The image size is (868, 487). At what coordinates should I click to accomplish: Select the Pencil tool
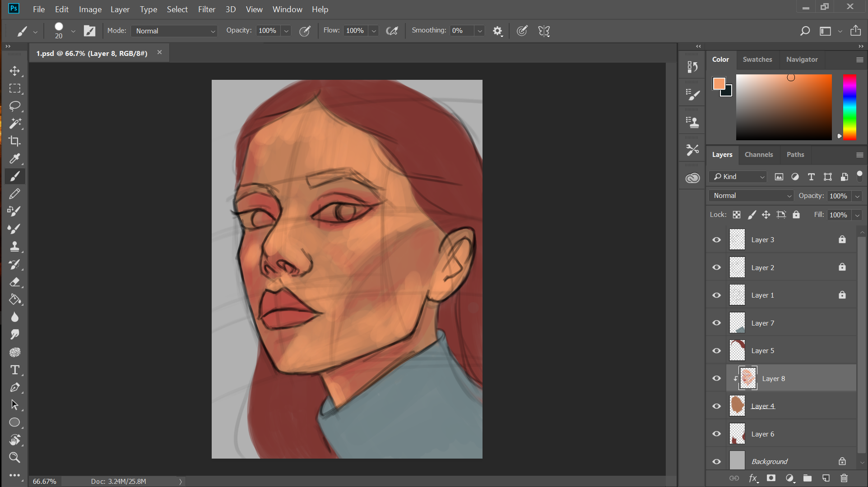(x=15, y=194)
